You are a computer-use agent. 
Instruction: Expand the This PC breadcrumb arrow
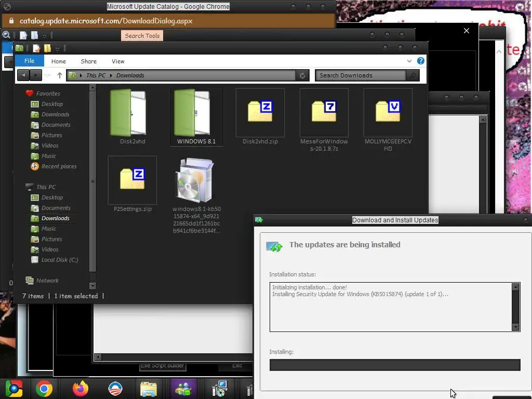[111, 75]
